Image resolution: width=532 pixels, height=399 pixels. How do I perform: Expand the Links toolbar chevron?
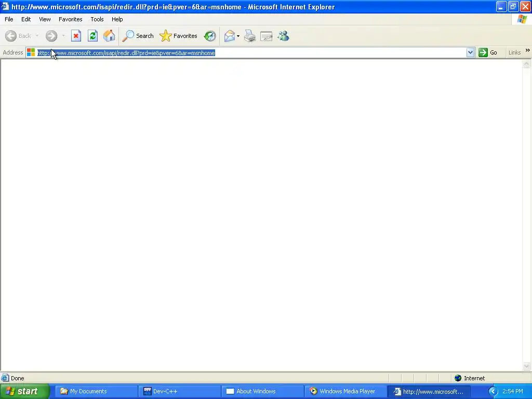[x=528, y=50]
